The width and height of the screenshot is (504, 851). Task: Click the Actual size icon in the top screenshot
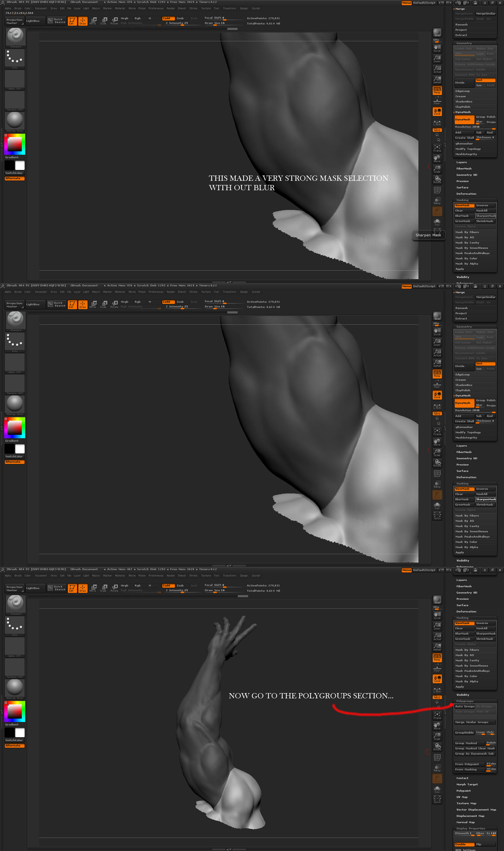pyautogui.click(x=437, y=69)
